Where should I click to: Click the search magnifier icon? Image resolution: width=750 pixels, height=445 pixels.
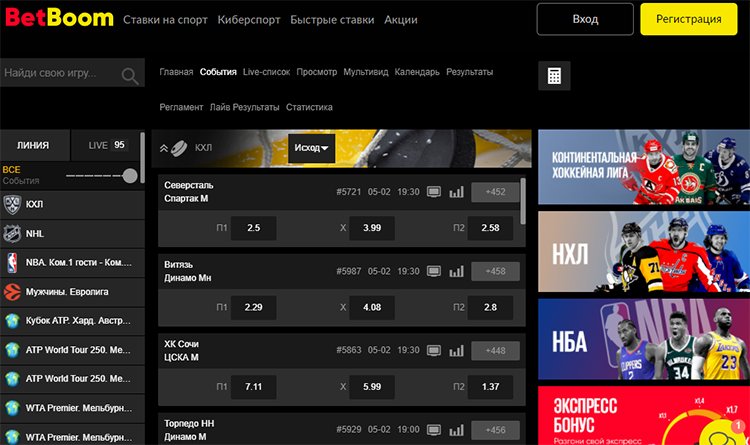click(x=130, y=76)
